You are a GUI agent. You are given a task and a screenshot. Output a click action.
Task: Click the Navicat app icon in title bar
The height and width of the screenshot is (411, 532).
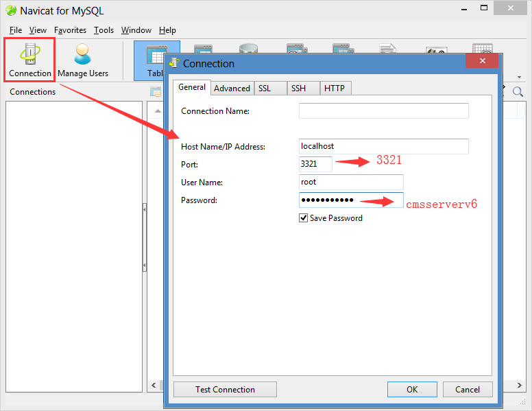[11, 10]
